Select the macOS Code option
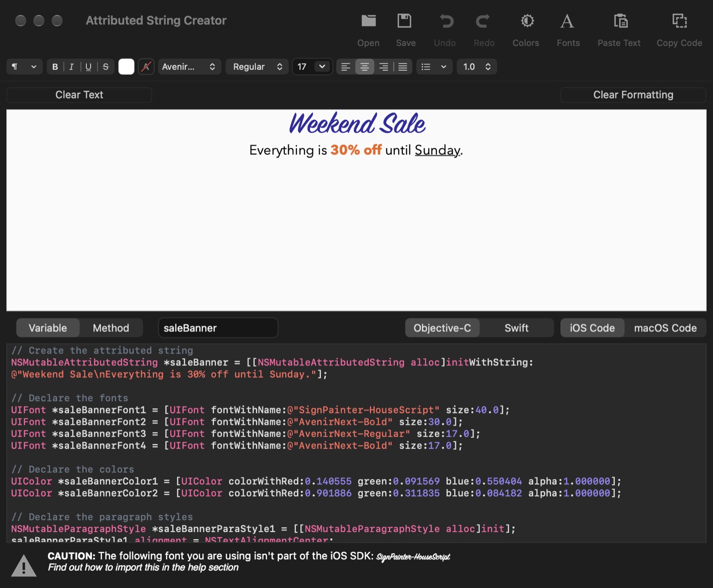713x588 pixels. [665, 328]
